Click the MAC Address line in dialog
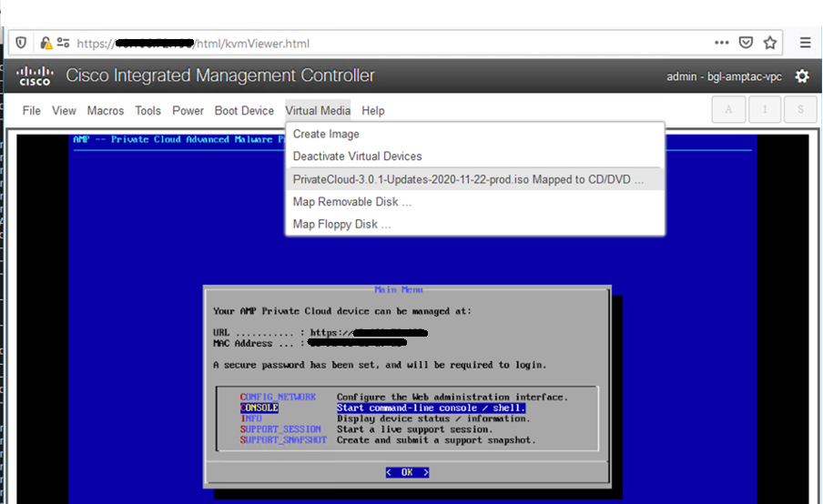The width and height of the screenshot is (823, 504). pos(310,344)
